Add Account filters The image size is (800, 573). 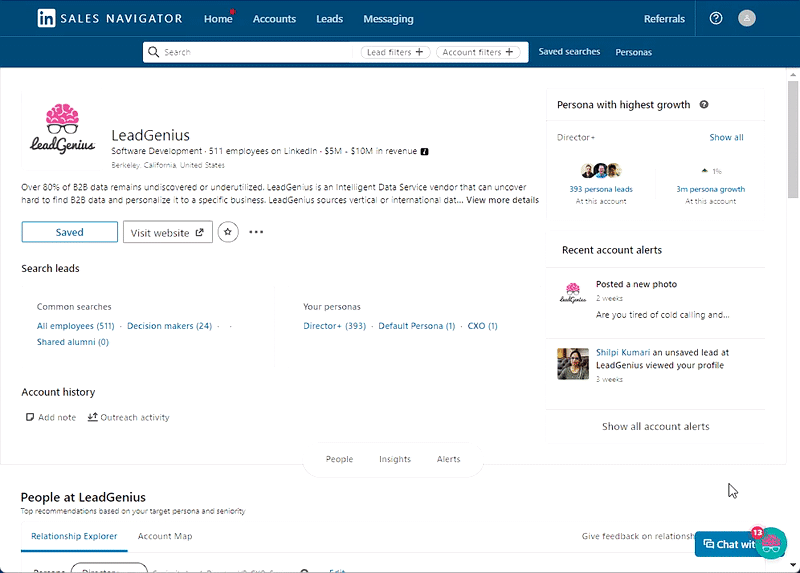(x=478, y=52)
